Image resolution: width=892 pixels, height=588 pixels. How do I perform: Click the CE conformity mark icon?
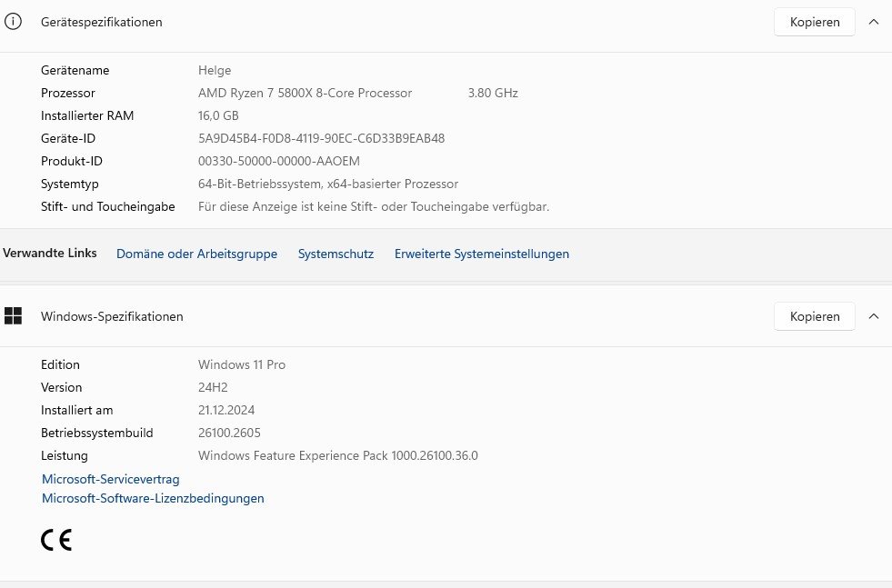pos(56,540)
